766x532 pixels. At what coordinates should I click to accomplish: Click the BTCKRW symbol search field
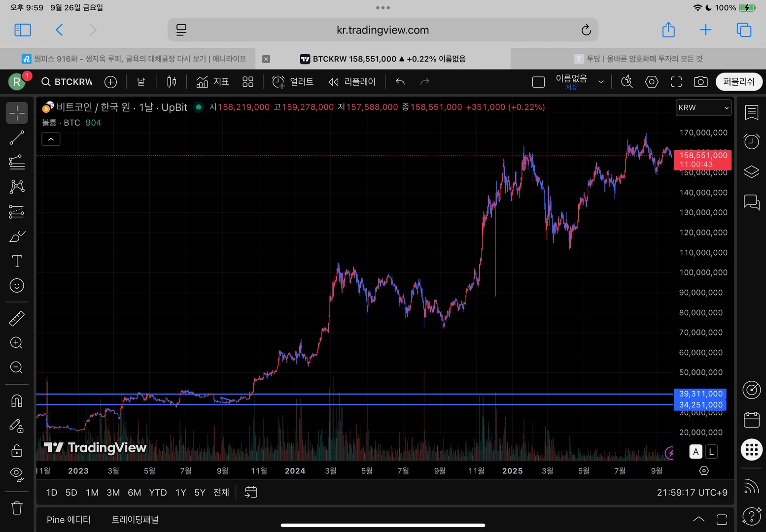pos(68,82)
